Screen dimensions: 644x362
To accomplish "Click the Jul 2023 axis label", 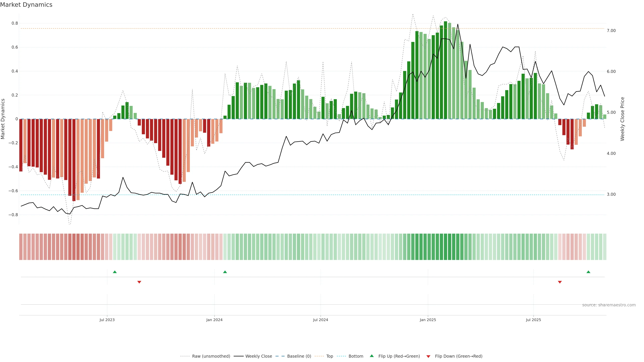I will click(107, 320).
